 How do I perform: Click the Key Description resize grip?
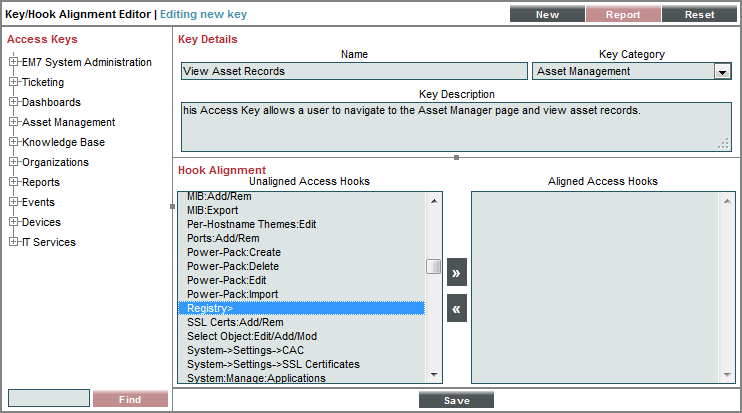point(724,144)
